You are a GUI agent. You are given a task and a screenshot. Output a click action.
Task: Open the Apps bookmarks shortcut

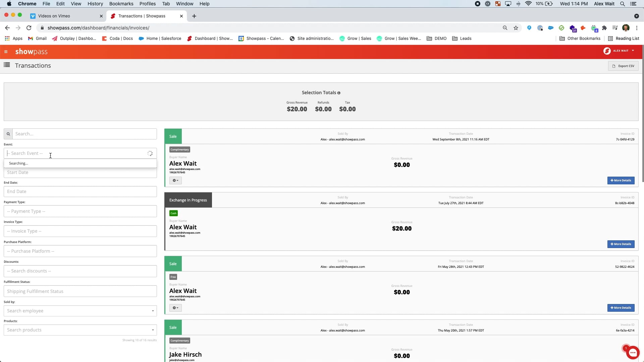[14, 39]
